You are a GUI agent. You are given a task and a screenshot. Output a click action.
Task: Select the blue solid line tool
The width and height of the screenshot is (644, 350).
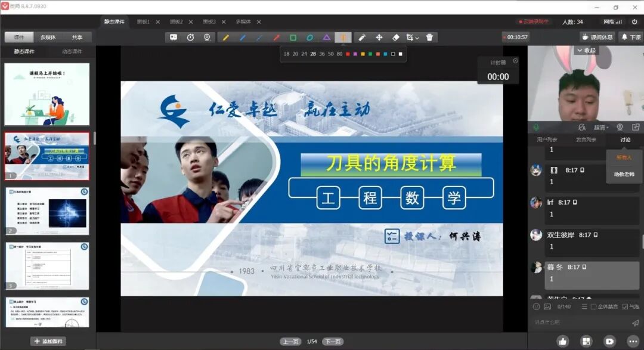[x=243, y=38]
